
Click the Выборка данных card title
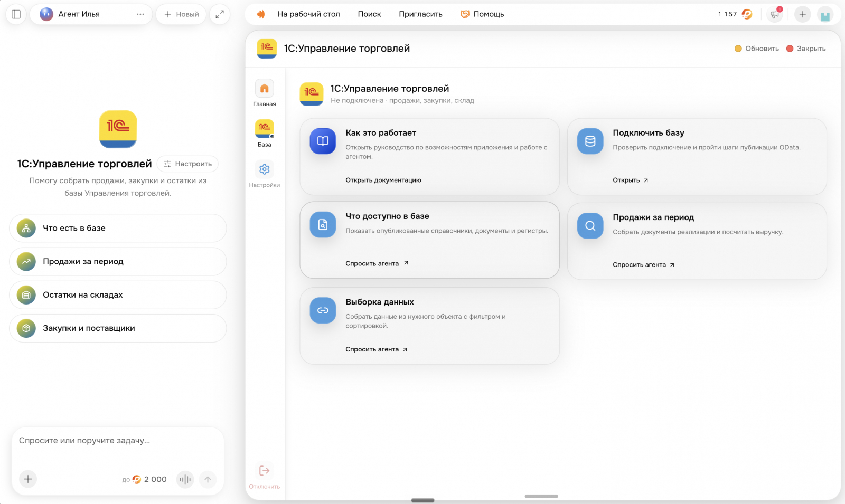click(380, 302)
